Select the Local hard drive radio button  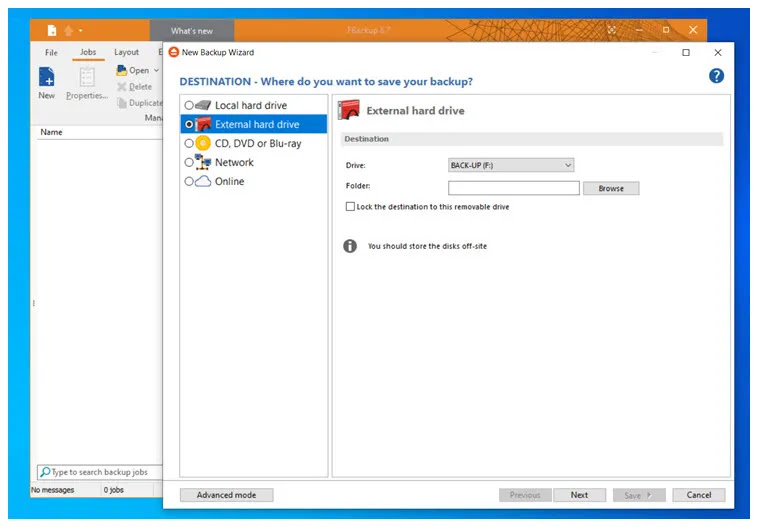coord(189,105)
